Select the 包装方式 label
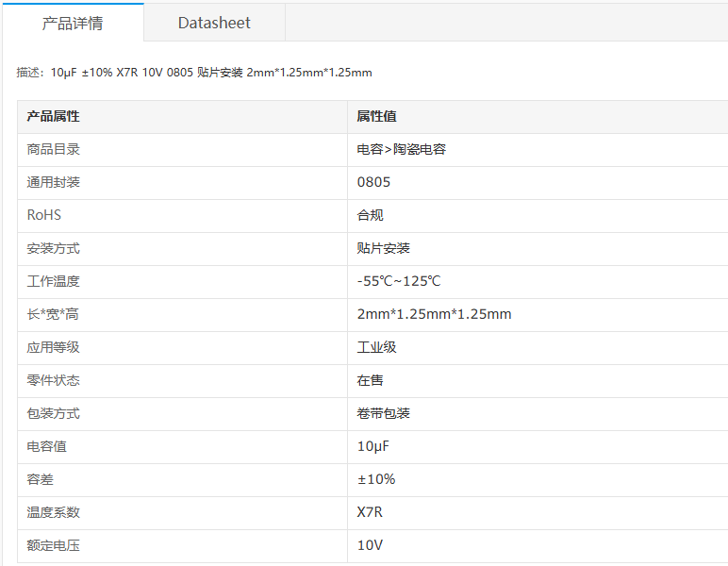The image size is (728, 566). [53, 413]
